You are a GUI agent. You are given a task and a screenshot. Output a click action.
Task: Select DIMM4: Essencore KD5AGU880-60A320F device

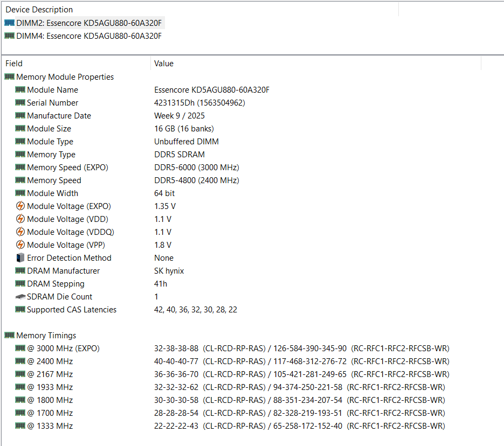pyautogui.click(x=89, y=36)
